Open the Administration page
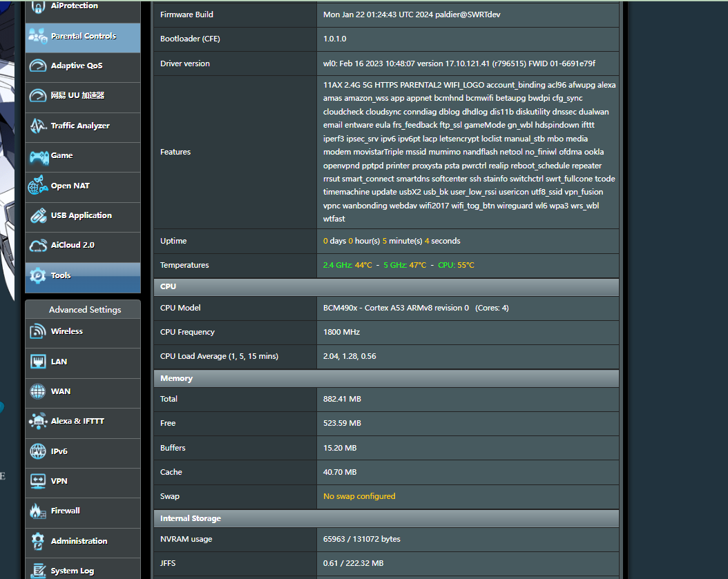This screenshot has width=728, height=579. (x=79, y=541)
